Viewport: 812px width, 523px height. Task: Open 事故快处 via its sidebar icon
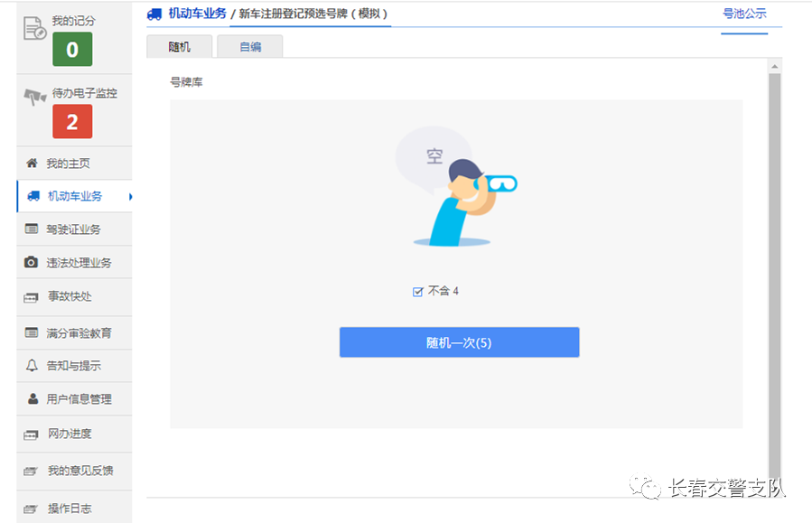coord(33,296)
